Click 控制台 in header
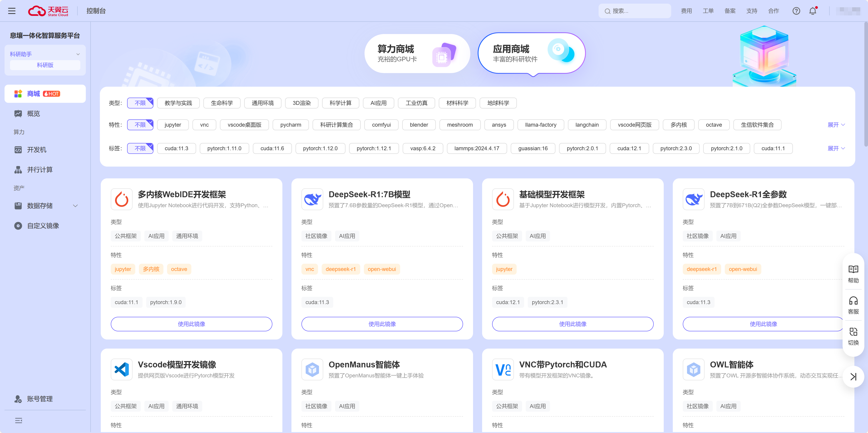The height and width of the screenshot is (433, 868). point(96,11)
